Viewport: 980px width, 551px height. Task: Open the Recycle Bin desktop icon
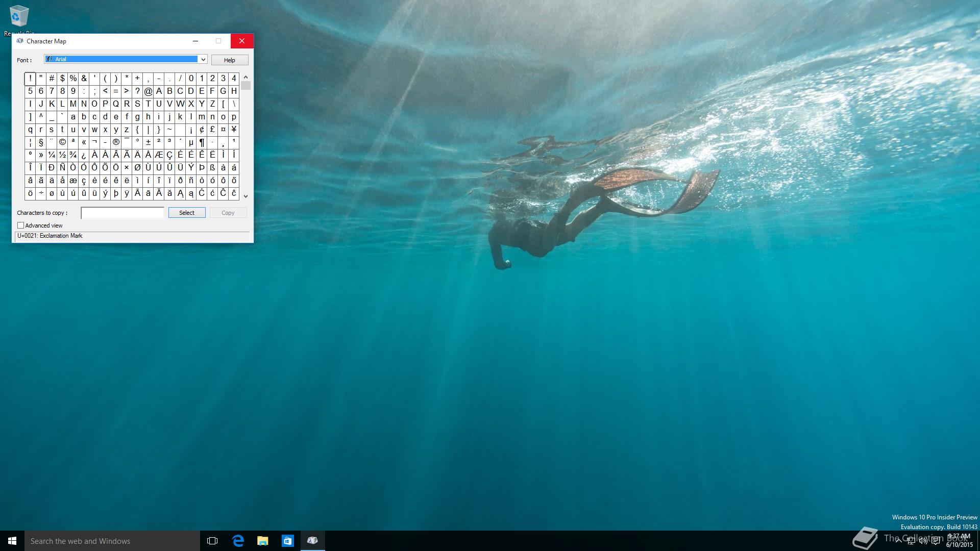19,20
